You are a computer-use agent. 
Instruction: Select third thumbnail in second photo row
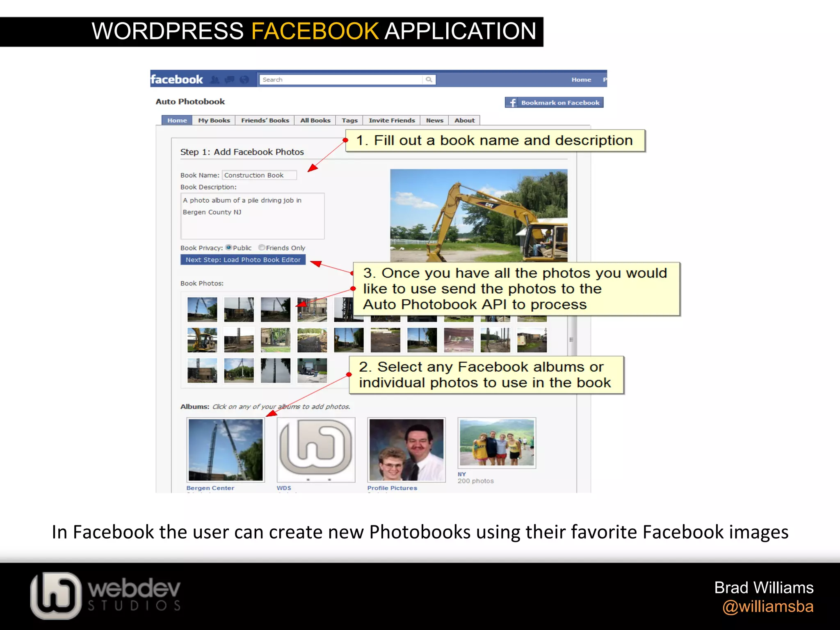[x=276, y=340]
